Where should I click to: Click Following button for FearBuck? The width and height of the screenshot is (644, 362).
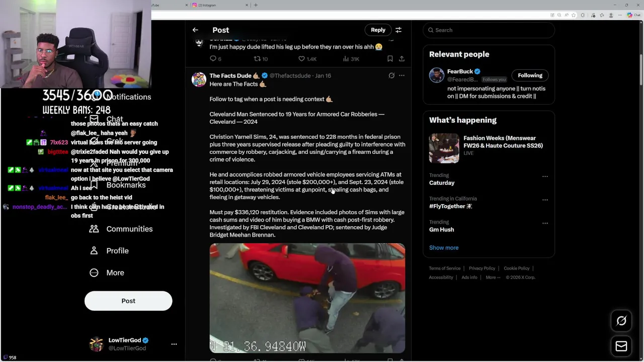pos(530,75)
